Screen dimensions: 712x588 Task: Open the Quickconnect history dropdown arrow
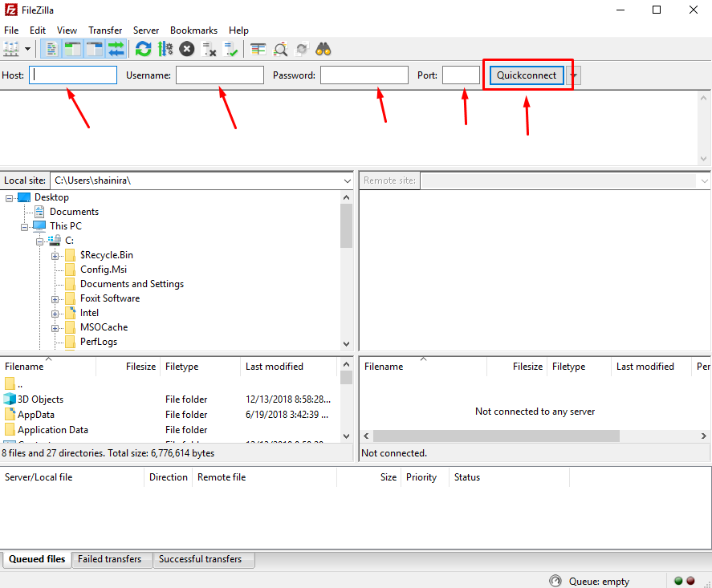[x=575, y=75]
